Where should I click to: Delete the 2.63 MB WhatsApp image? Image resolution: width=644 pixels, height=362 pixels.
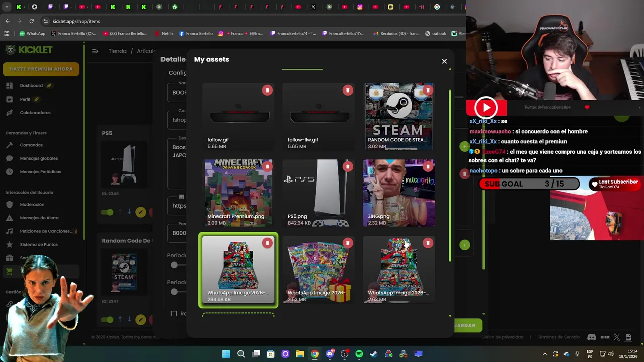tap(428, 243)
